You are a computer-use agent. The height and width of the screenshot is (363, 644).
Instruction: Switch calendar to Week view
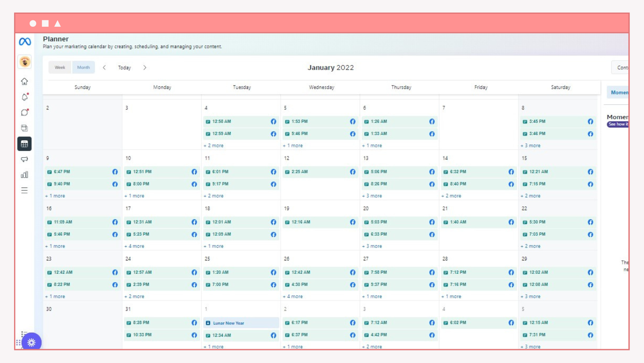pyautogui.click(x=60, y=68)
